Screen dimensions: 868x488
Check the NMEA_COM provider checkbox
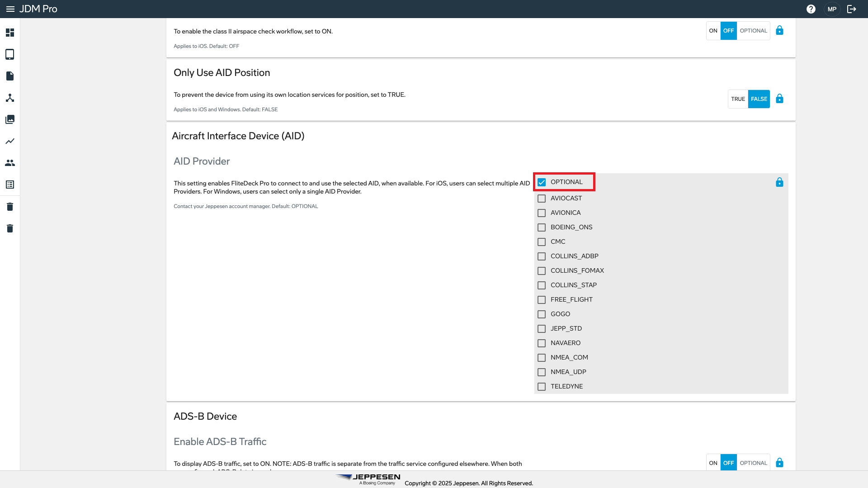[542, 358]
